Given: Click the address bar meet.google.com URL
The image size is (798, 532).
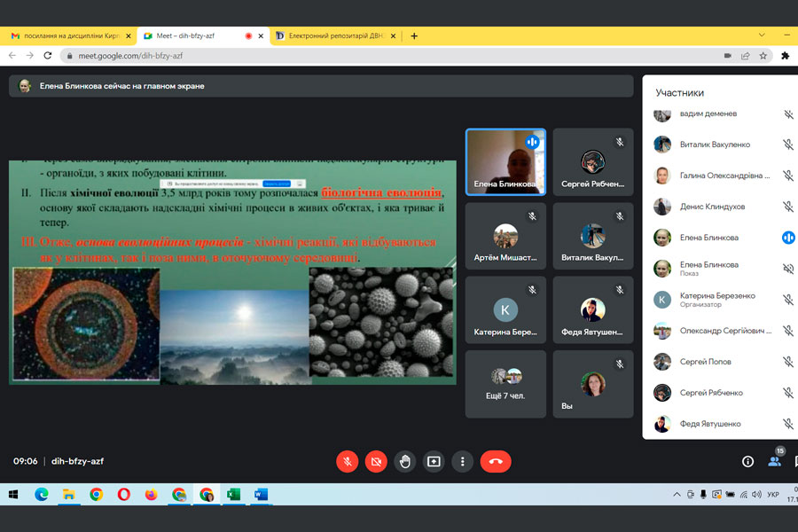Looking at the screenshot, I should point(130,56).
